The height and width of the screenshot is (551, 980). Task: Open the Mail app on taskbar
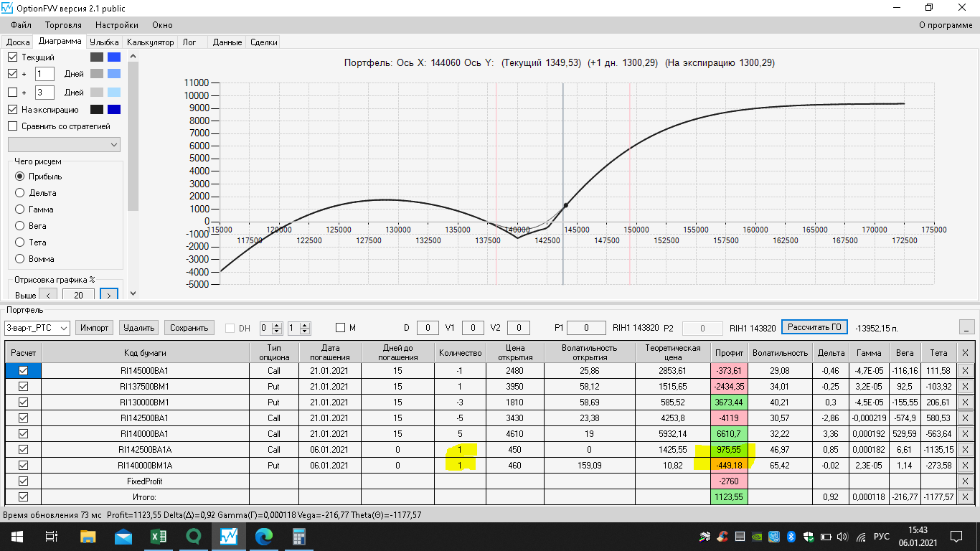(123, 536)
